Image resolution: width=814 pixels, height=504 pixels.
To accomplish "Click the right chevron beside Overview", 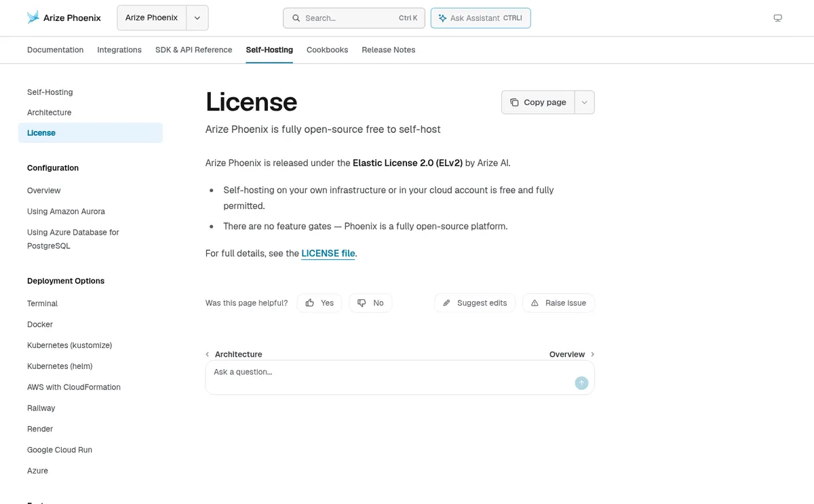I will pos(592,354).
